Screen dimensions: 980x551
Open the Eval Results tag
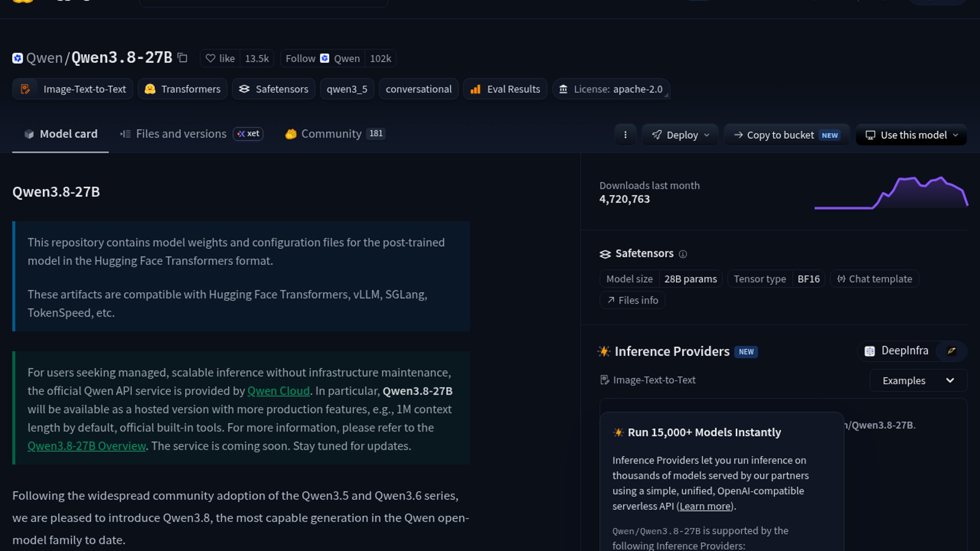pyautogui.click(x=505, y=89)
